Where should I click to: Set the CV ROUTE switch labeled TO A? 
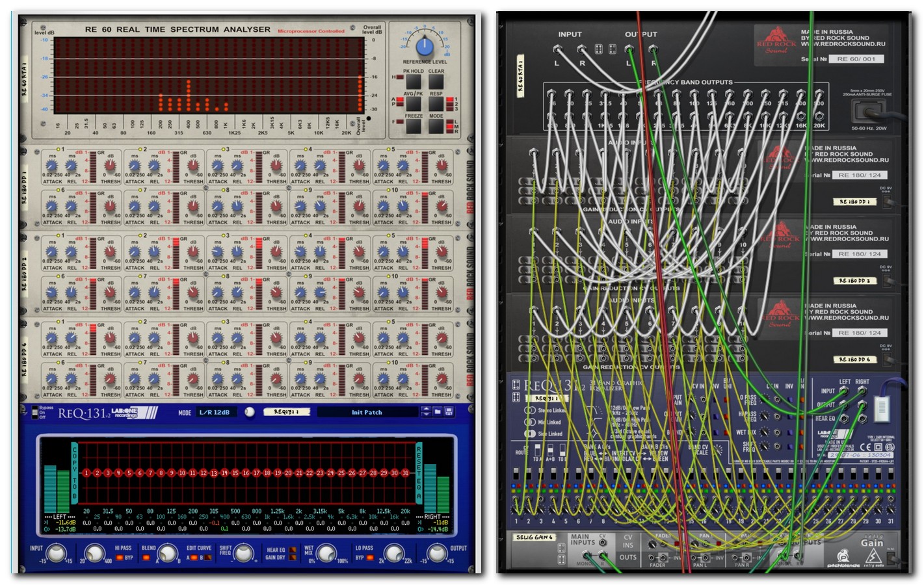(x=538, y=450)
